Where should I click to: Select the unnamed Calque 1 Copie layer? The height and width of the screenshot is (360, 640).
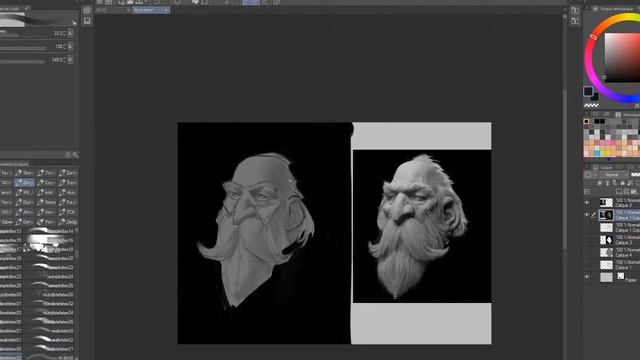click(x=619, y=227)
